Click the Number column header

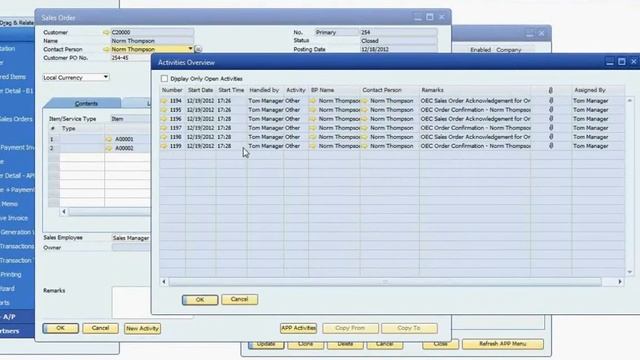point(172,90)
